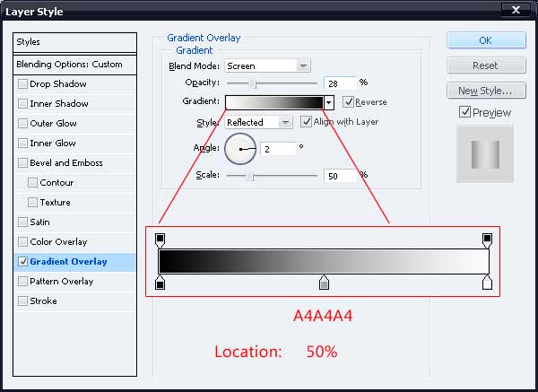Expand the gradient picker arrow
This screenshot has height=392, width=538.
click(x=329, y=102)
